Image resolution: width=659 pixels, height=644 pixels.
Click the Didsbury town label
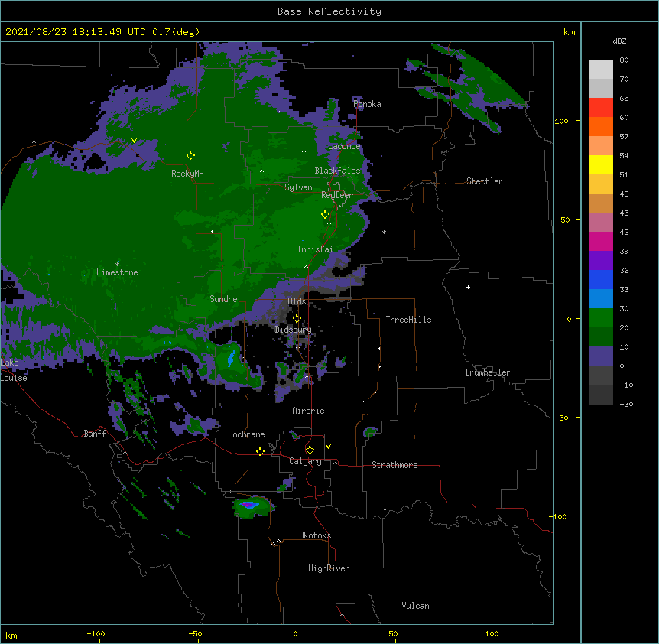pos(294,330)
